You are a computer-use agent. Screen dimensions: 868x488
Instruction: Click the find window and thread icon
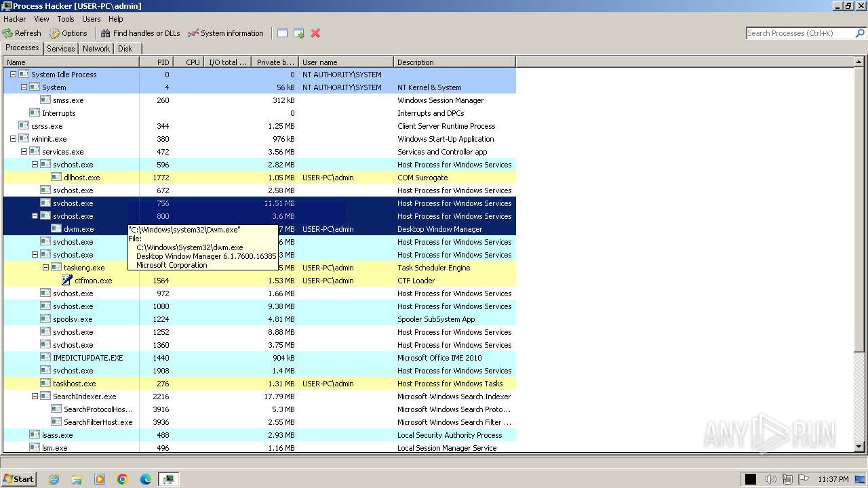point(299,33)
